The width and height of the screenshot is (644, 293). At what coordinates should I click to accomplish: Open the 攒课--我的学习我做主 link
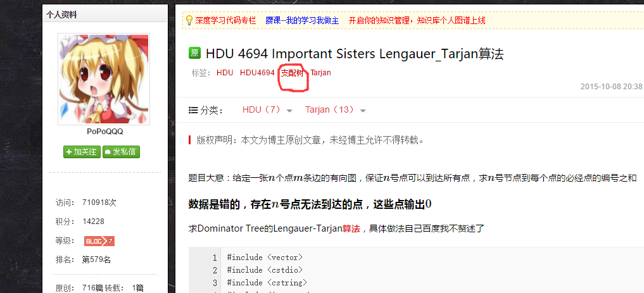(302, 20)
